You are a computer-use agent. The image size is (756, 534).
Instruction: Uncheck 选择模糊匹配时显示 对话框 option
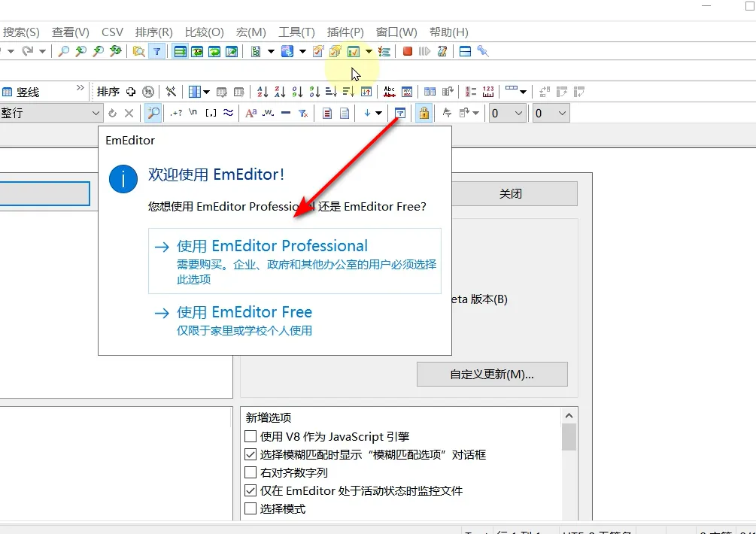[250, 454]
